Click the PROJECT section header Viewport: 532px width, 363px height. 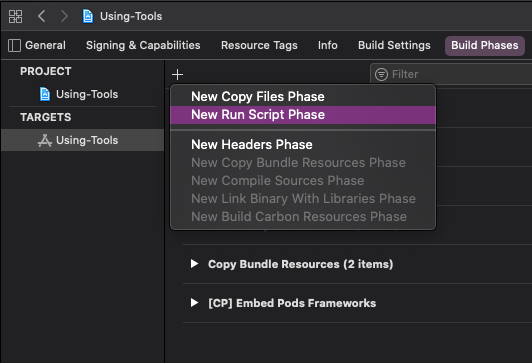coord(45,71)
